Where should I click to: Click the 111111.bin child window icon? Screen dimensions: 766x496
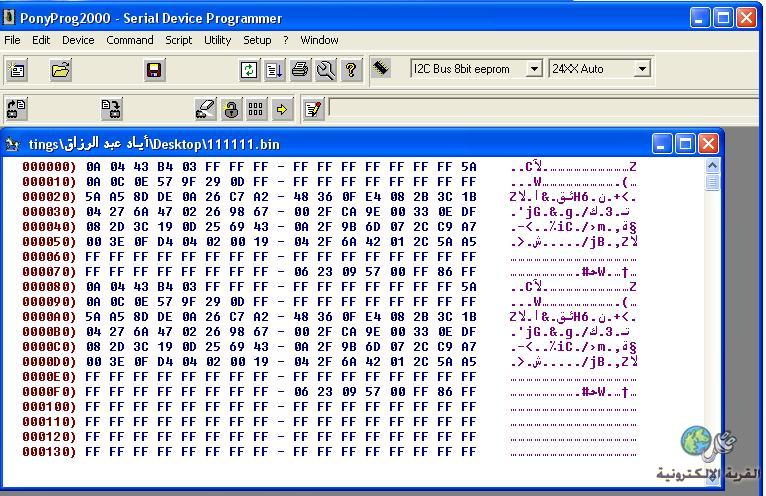12,144
